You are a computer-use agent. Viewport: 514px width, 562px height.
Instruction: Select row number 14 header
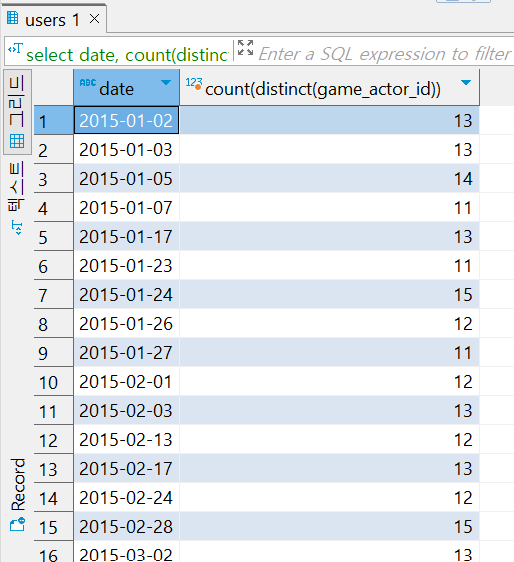54,498
